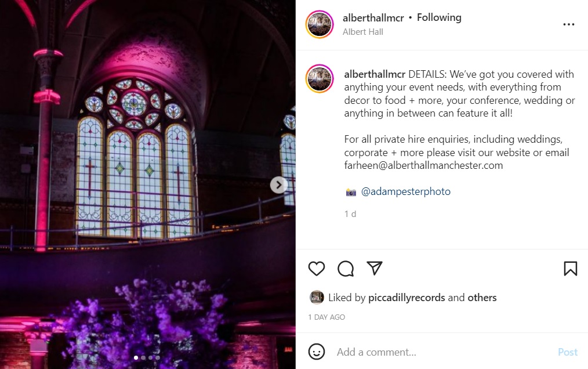Show others who liked the post
The width and height of the screenshot is (588, 369).
click(482, 298)
